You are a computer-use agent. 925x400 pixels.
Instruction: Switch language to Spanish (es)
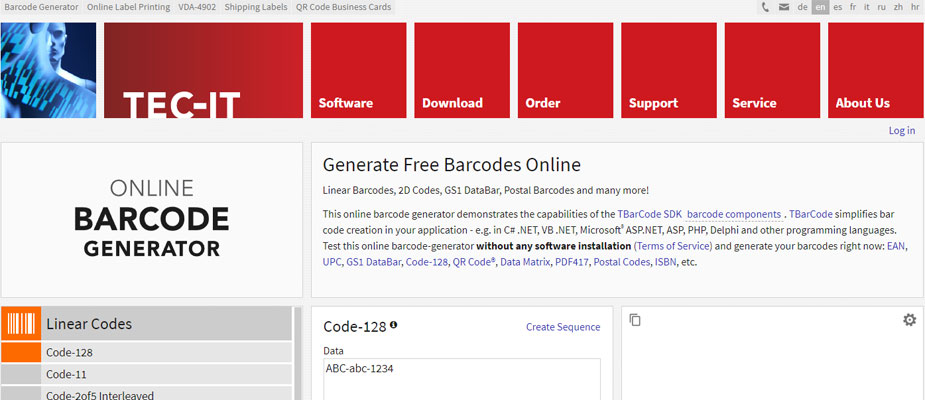click(x=837, y=7)
